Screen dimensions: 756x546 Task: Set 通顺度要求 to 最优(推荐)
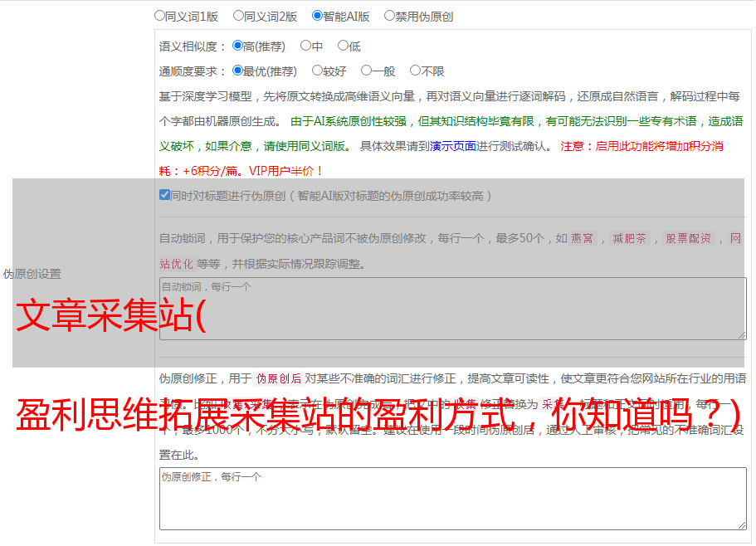point(237,71)
